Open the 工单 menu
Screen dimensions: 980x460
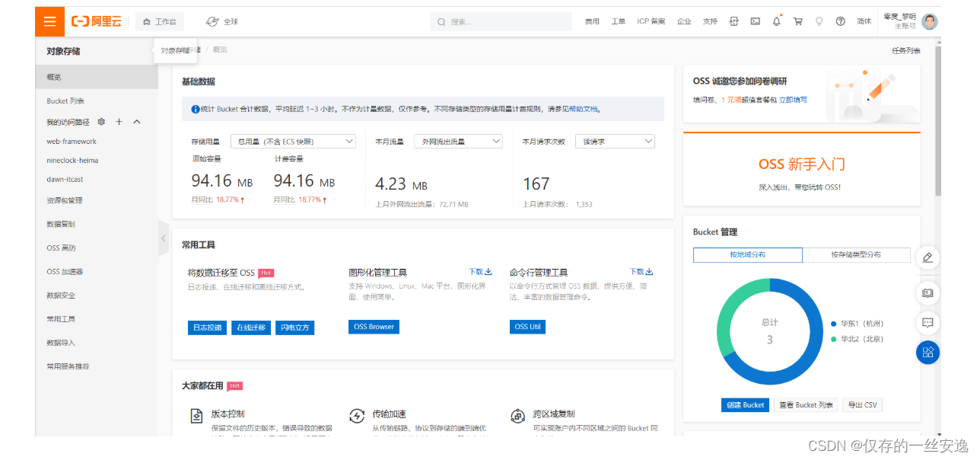tap(618, 21)
